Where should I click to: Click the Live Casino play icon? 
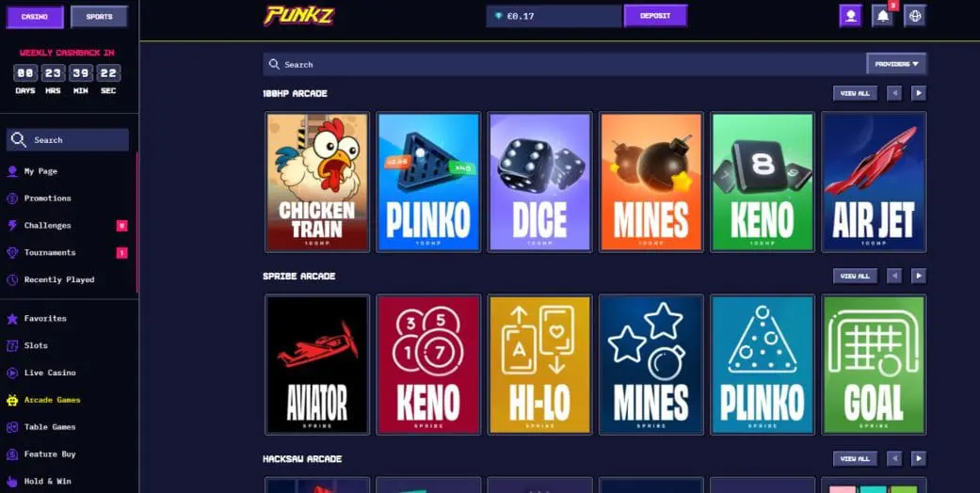click(x=12, y=373)
